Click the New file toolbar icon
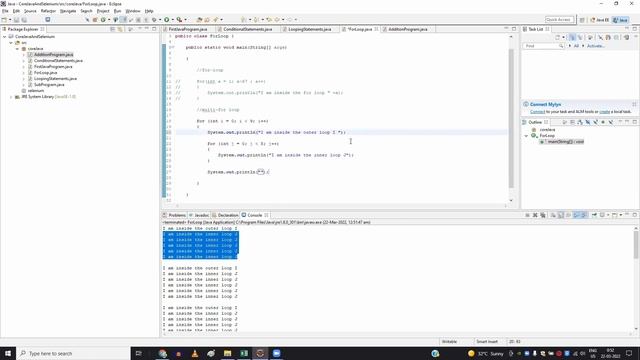 coord(4,20)
